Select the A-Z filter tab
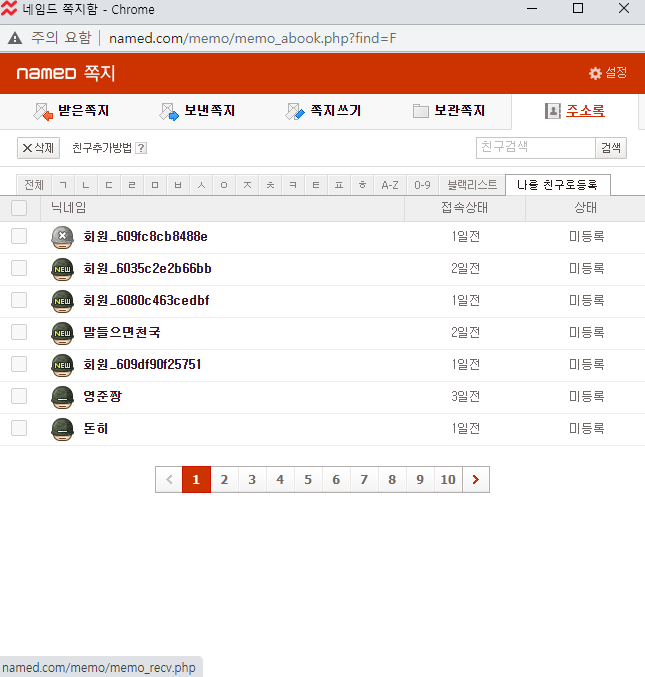Viewport: 645px width, 677px height. (x=390, y=185)
